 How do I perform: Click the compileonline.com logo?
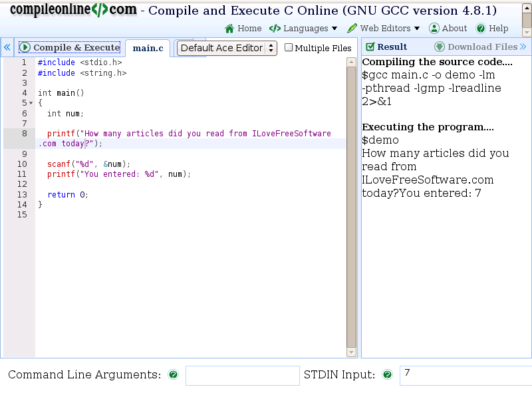click(x=73, y=10)
